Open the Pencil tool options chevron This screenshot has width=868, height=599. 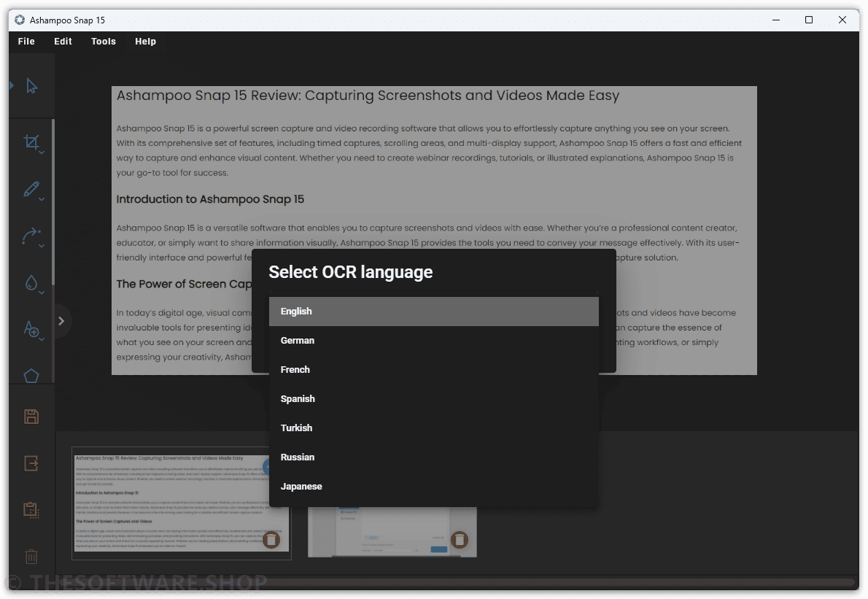[42, 198]
